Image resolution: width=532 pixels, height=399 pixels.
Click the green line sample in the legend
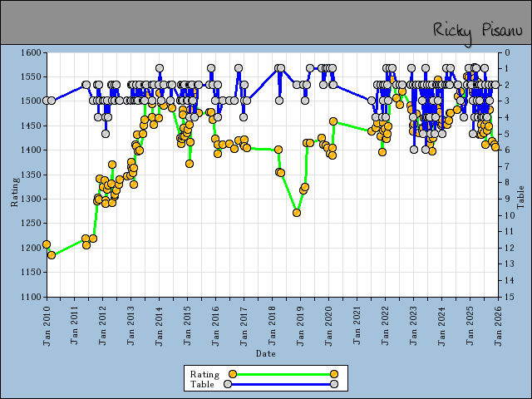[x=283, y=374]
